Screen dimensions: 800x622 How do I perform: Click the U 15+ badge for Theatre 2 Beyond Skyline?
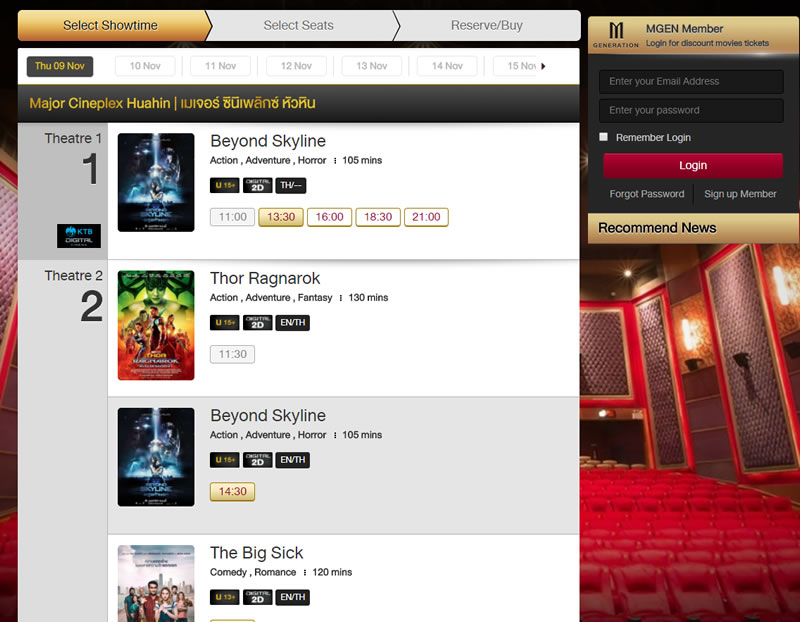pos(224,460)
